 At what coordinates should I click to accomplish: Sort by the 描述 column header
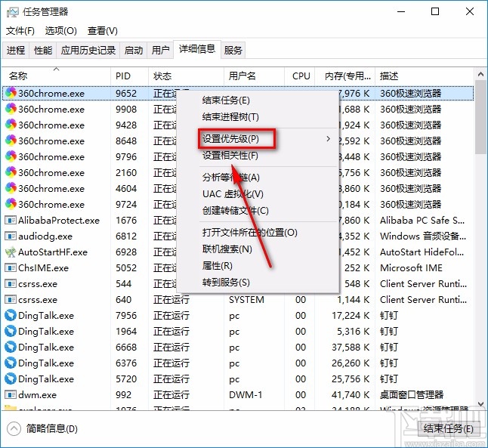tap(425, 76)
